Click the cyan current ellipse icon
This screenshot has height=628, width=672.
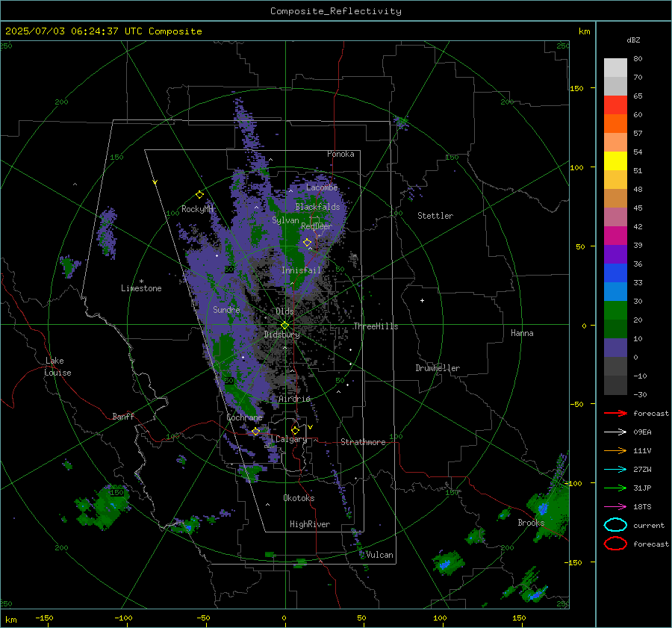click(x=615, y=525)
